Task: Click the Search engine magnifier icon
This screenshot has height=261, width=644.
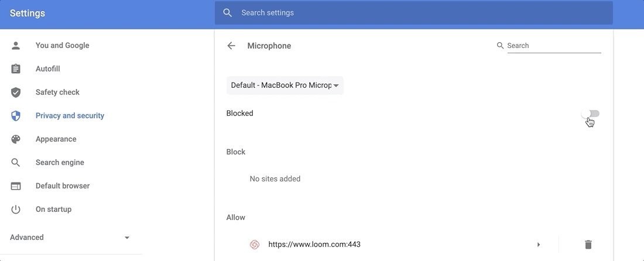Action: click(16, 163)
